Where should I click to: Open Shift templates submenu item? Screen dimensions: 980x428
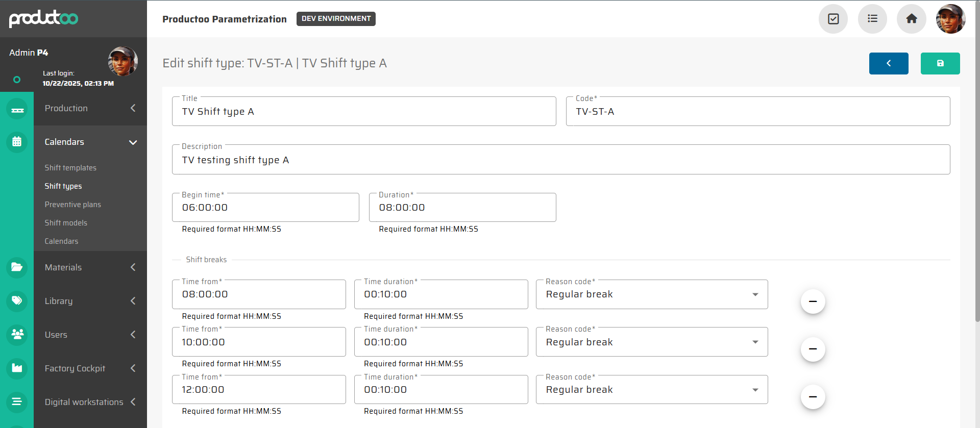click(70, 168)
